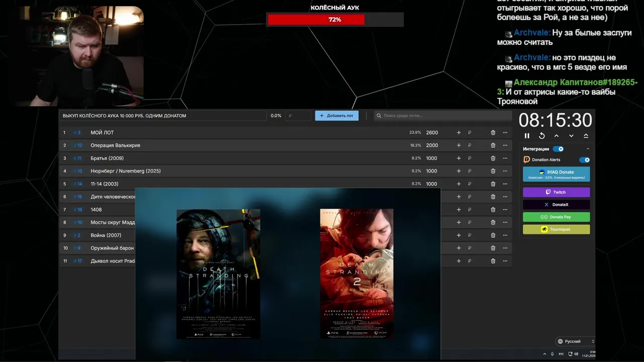Open more options for the 1408 lot
The height and width of the screenshot is (362, 644).
(x=505, y=210)
